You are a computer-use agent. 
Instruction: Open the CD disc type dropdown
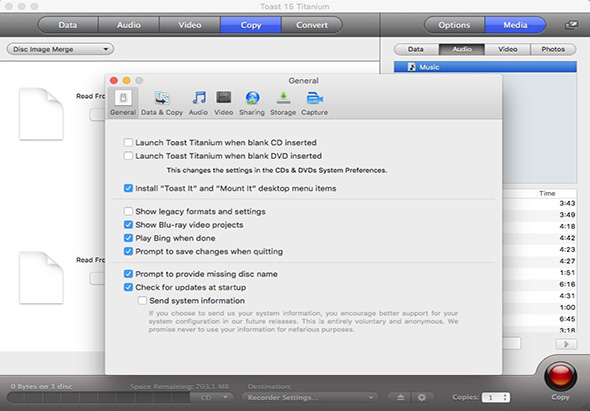click(x=211, y=397)
